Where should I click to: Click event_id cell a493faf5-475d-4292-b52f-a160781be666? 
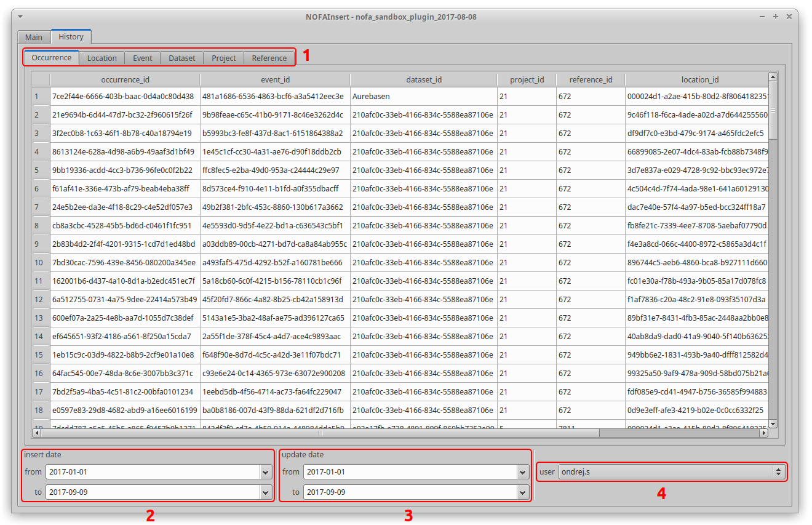(276, 262)
